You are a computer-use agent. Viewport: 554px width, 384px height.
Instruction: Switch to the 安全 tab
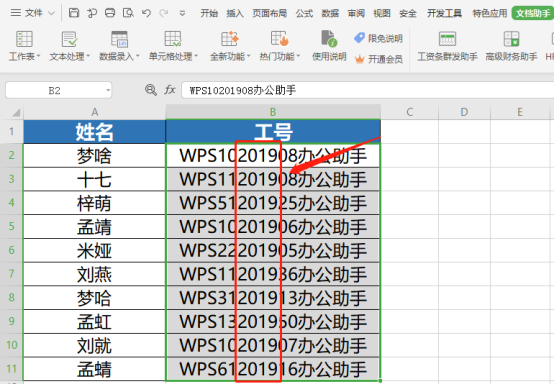pyautogui.click(x=408, y=13)
